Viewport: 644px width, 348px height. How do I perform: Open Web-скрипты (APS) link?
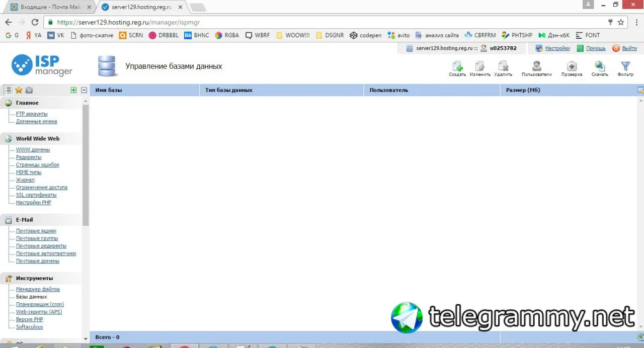pos(39,312)
